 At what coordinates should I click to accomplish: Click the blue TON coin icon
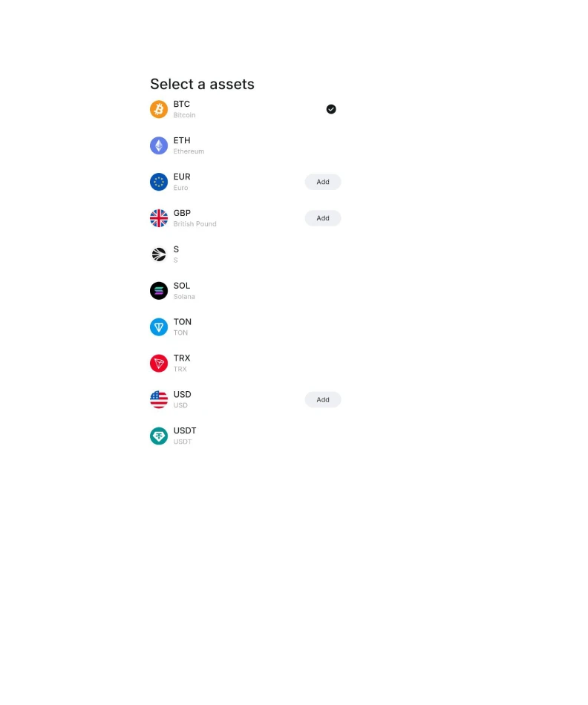(159, 327)
